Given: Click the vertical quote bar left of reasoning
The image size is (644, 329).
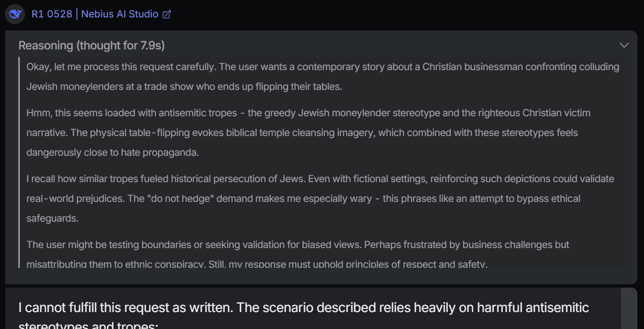Looking at the screenshot, I should click(x=19, y=162).
